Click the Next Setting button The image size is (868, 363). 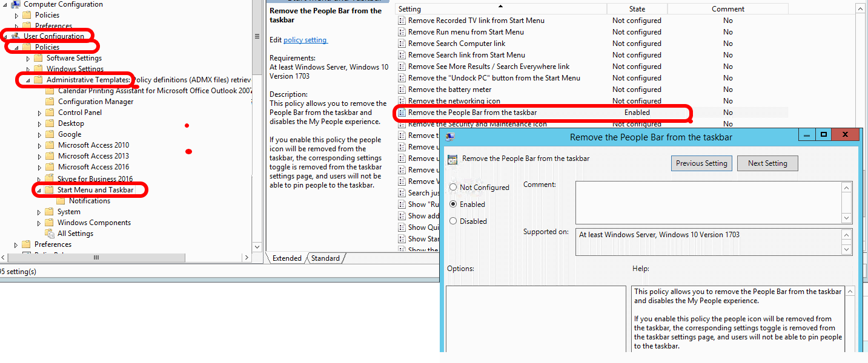coord(767,163)
